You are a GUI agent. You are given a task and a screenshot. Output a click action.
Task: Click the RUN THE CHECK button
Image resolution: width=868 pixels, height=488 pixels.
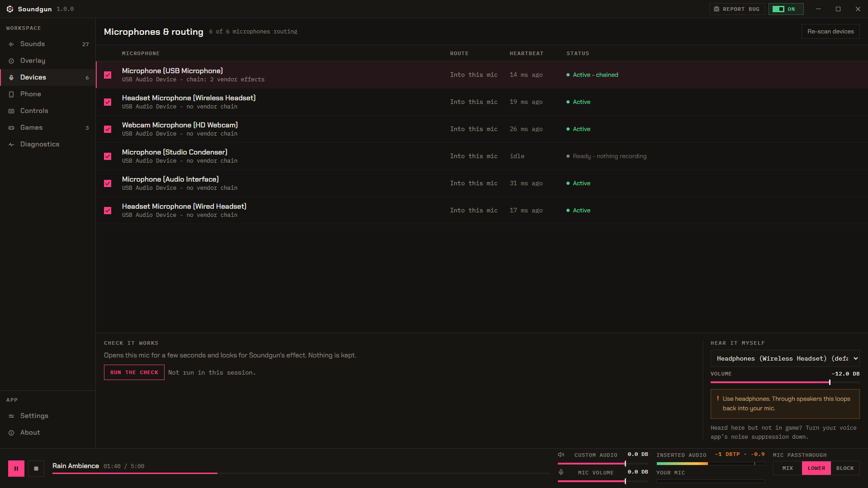[x=134, y=372]
